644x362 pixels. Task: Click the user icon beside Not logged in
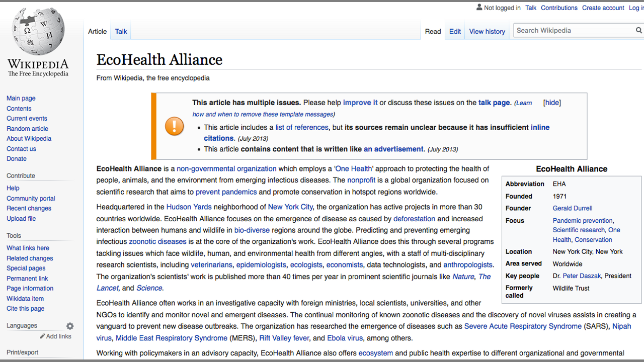tap(479, 8)
